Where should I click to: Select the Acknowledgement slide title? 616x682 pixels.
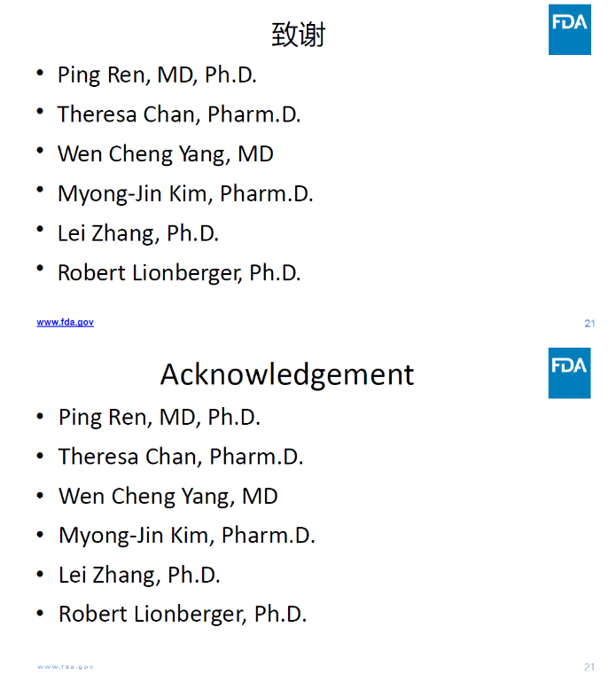[286, 374]
